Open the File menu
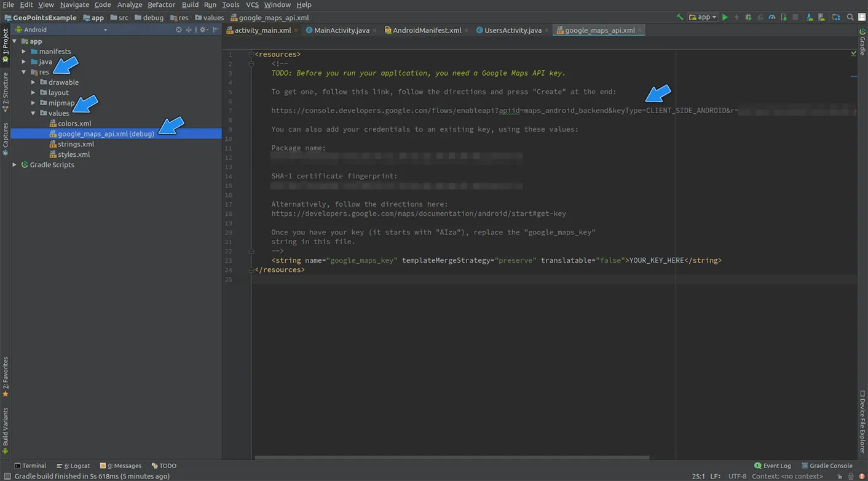 pyautogui.click(x=8, y=4)
